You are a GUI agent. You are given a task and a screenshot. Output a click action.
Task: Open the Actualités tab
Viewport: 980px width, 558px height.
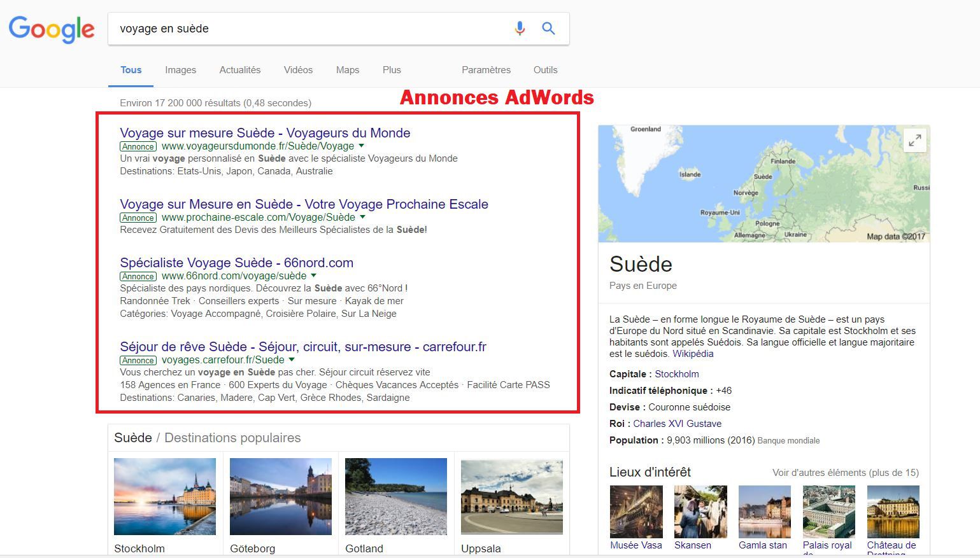[x=240, y=70]
